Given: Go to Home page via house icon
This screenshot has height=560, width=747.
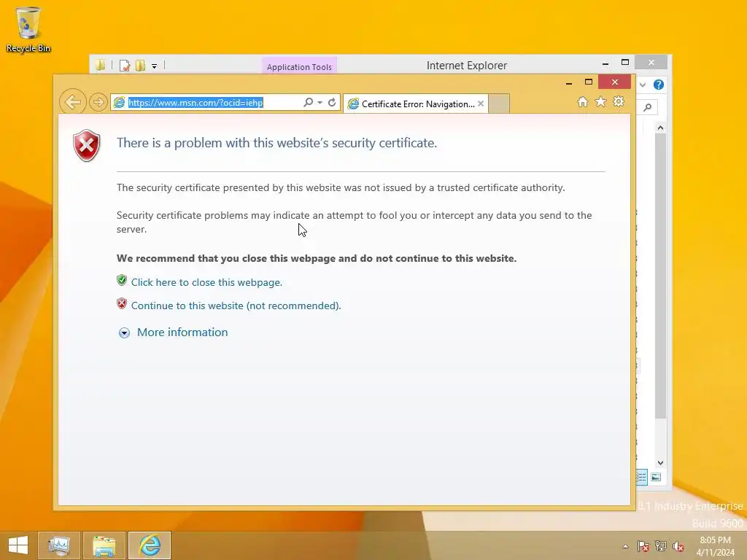Looking at the screenshot, I should [x=583, y=101].
